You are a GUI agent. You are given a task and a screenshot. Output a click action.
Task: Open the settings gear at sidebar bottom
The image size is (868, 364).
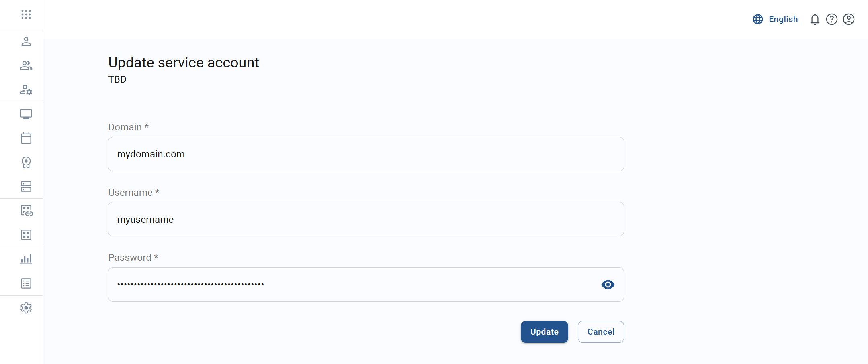click(x=27, y=307)
